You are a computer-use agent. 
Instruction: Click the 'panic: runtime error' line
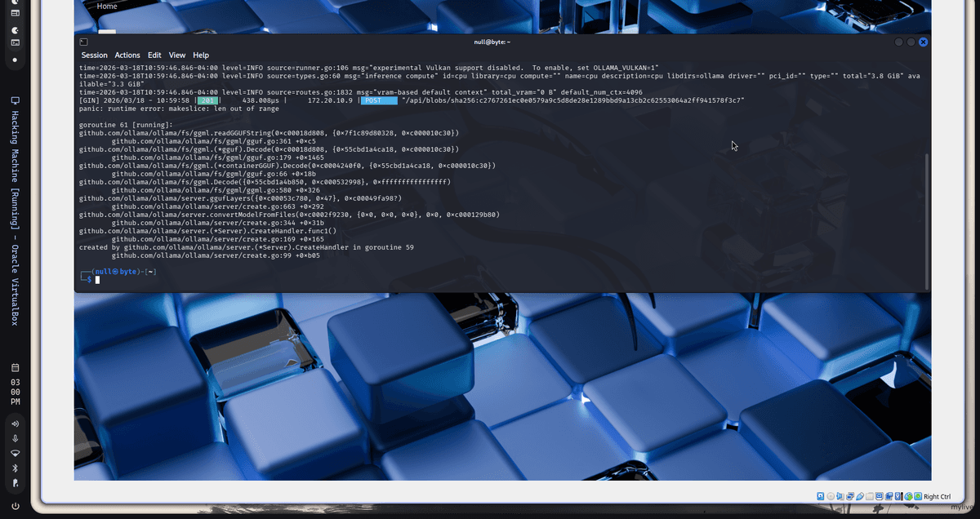point(179,109)
